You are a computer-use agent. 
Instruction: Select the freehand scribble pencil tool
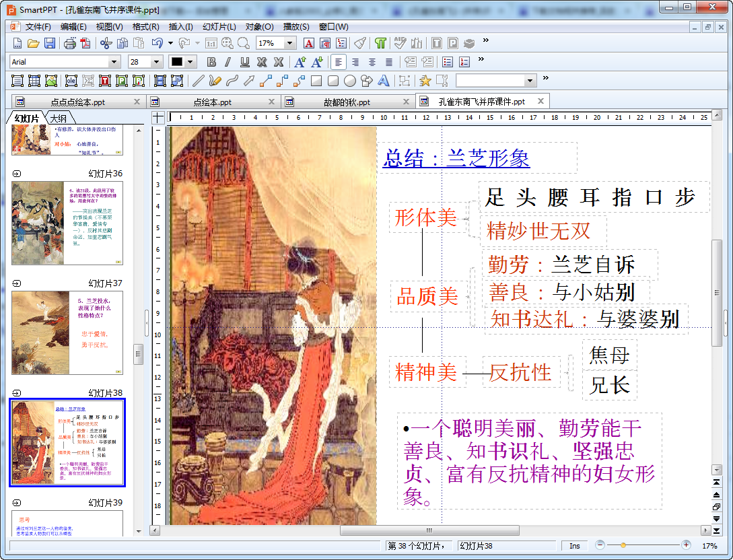[215, 81]
